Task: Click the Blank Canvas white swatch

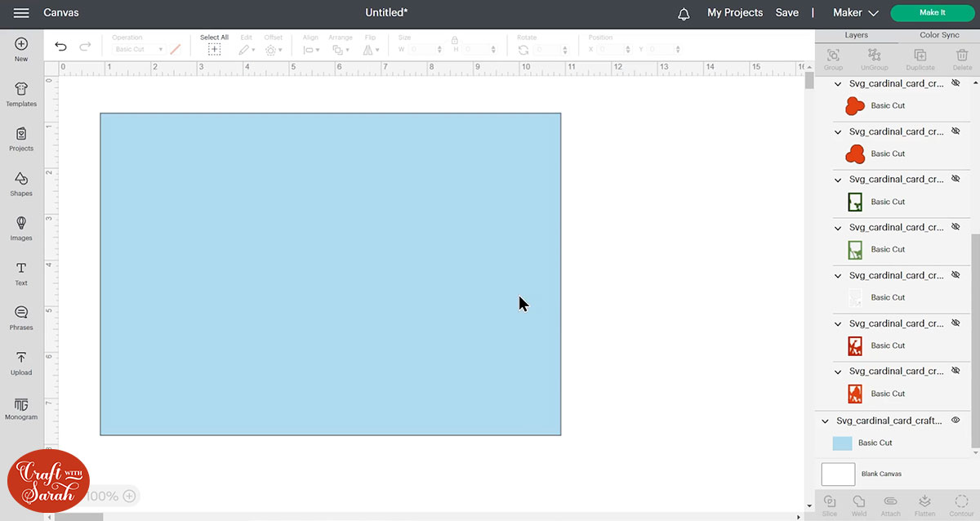Action: click(x=838, y=474)
